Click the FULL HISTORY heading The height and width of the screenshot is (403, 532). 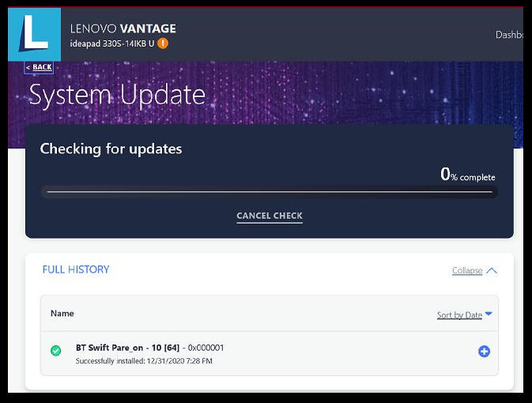pyautogui.click(x=76, y=269)
